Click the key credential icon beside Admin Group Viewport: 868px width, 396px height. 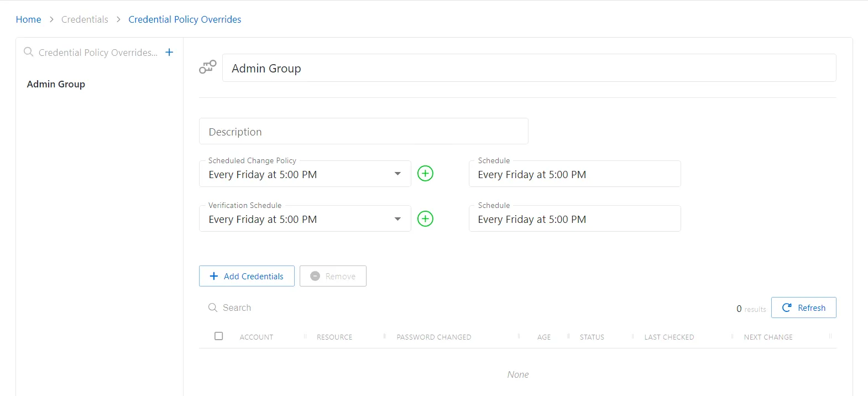click(208, 67)
